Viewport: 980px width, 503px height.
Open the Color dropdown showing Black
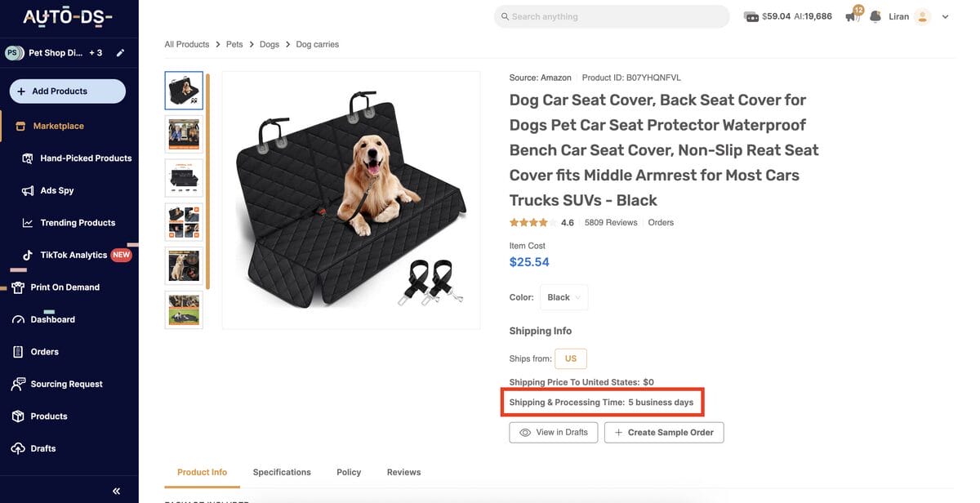[563, 297]
